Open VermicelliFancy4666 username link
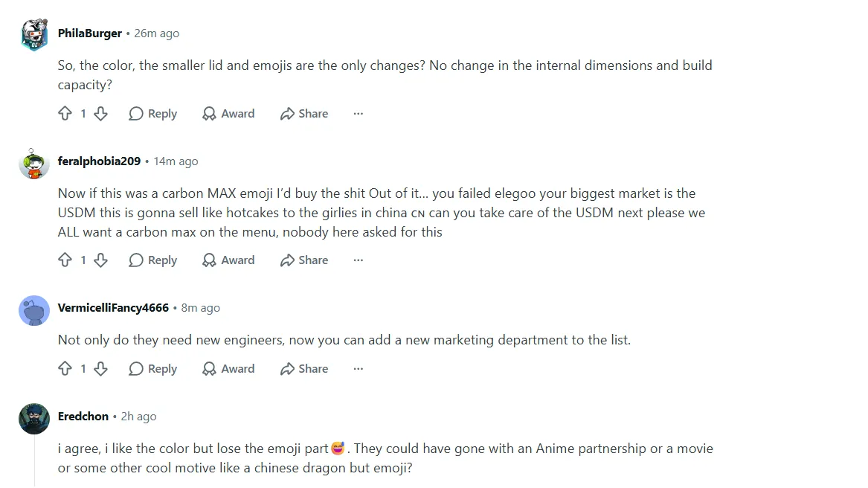This screenshot has height=488, width=868. pyautogui.click(x=113, y=308)
